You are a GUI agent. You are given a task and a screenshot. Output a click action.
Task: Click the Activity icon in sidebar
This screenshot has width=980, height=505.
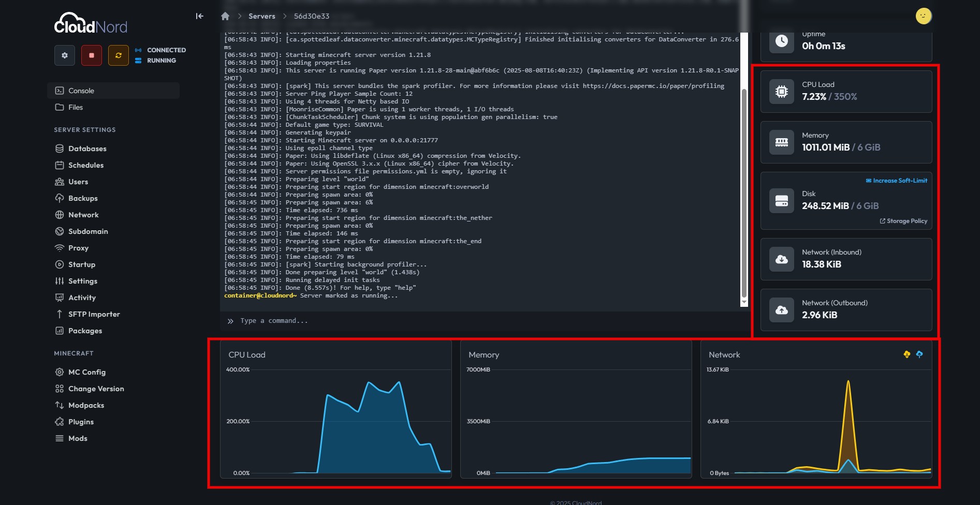[x=60, y=298]
